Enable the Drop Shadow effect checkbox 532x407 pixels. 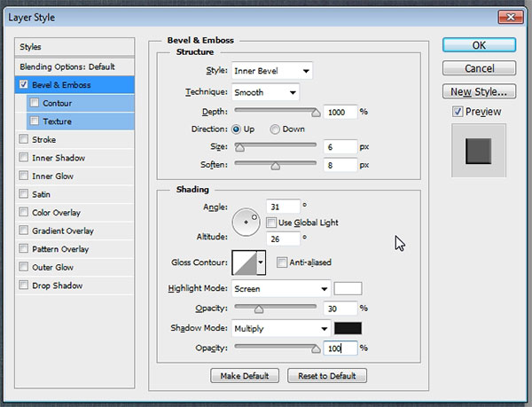click(x=23, y=286)
